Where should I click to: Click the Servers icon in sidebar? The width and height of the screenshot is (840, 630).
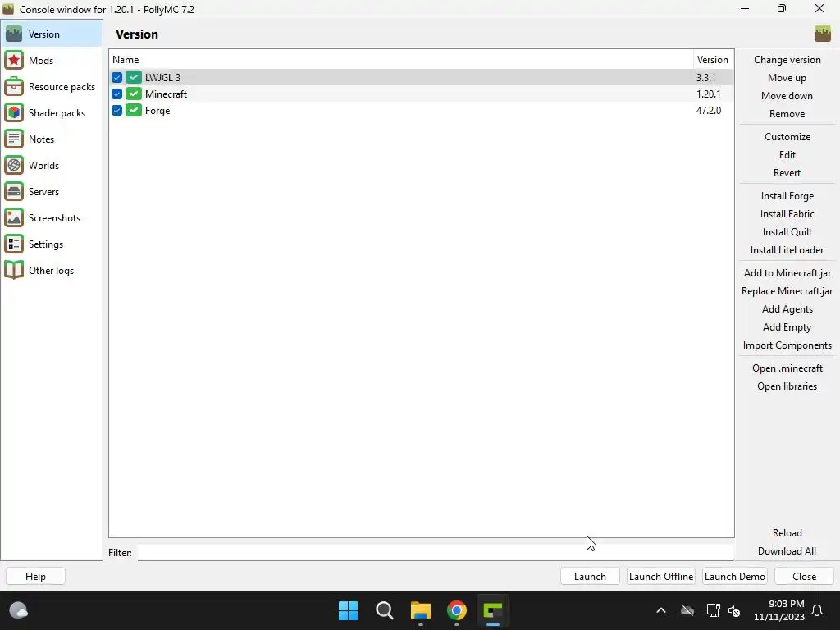click(14, 191)
